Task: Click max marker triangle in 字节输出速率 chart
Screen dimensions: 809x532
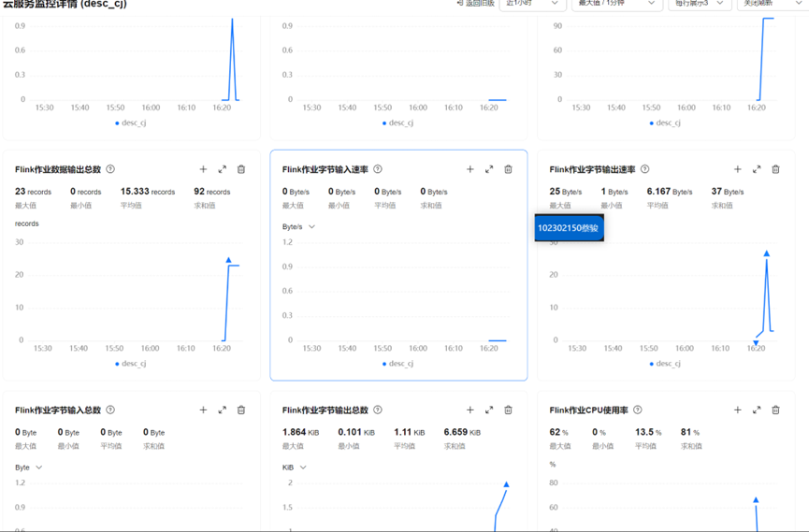Action: 767,253
